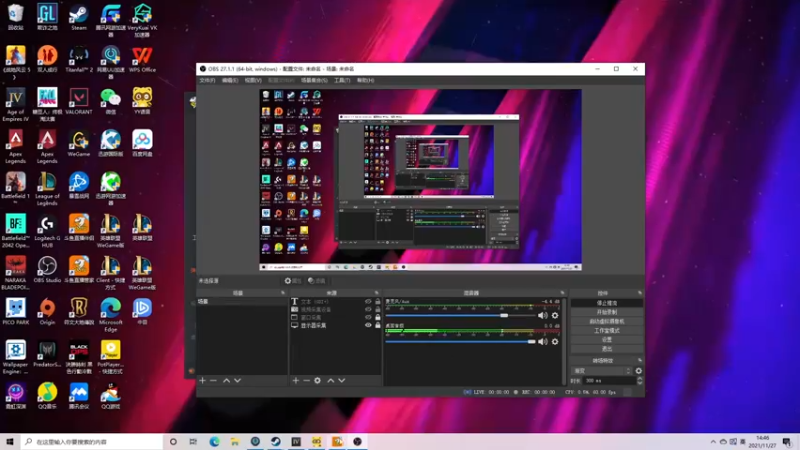Select the Microsoft Edge desktop icon

(x=110, y=315)
